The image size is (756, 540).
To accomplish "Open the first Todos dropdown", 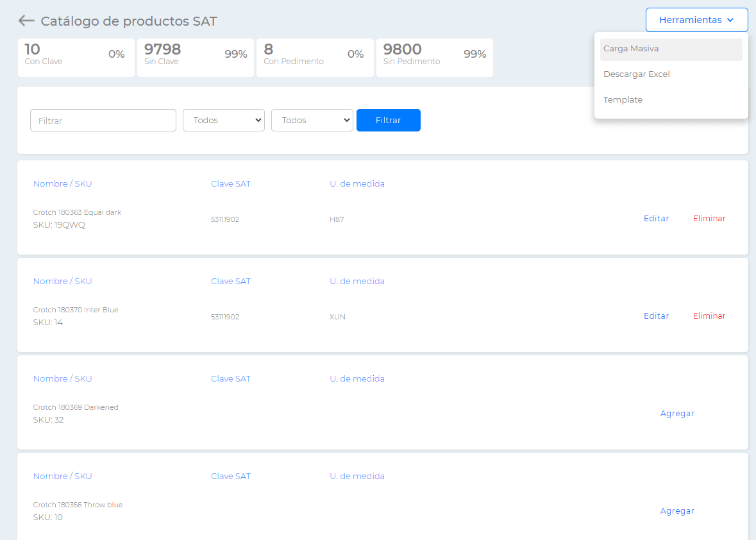I will pos(224,121).
